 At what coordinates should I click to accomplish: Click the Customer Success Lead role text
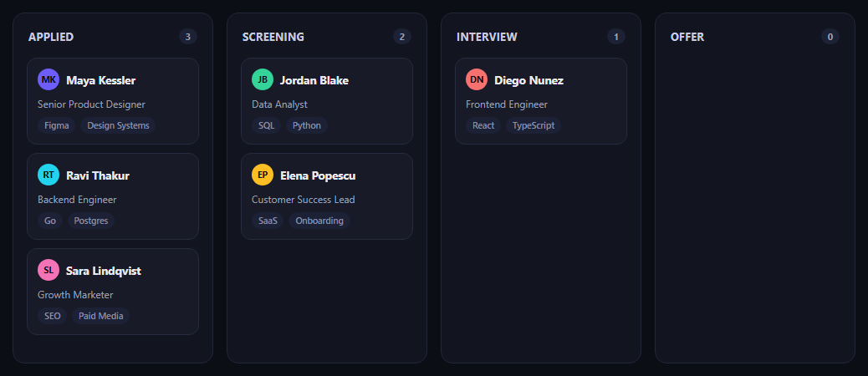(x=304, y=200)
